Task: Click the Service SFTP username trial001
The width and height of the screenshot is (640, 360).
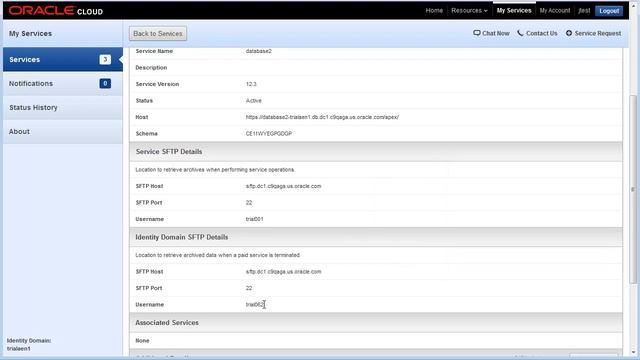Action: [x=254, y=219]
